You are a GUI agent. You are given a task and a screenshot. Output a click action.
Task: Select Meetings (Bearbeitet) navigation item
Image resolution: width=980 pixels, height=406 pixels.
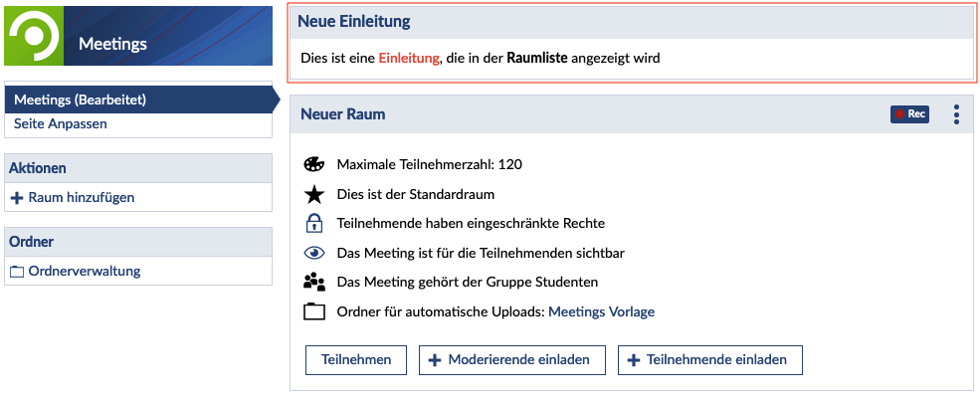click(x=81, y=100)
